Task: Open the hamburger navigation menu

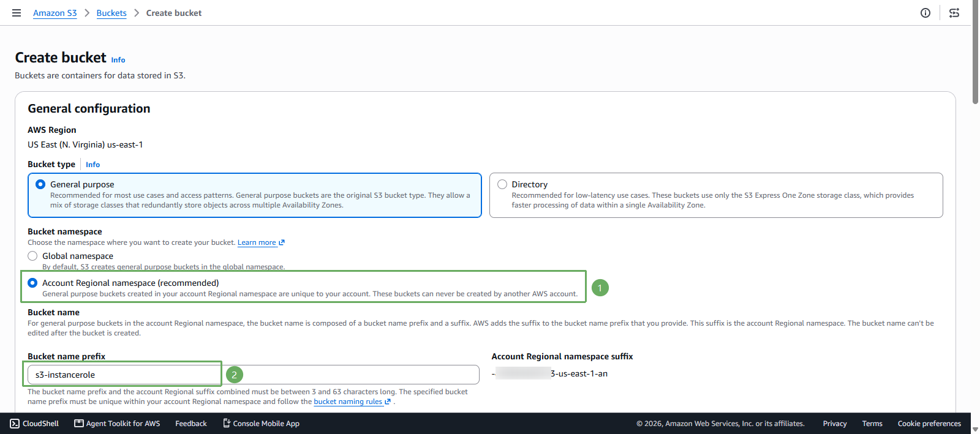Action: pos(17,13)
